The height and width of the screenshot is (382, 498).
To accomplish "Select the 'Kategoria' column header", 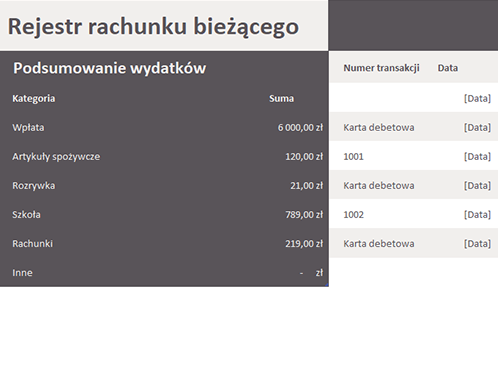I will [x=34, y=98].
